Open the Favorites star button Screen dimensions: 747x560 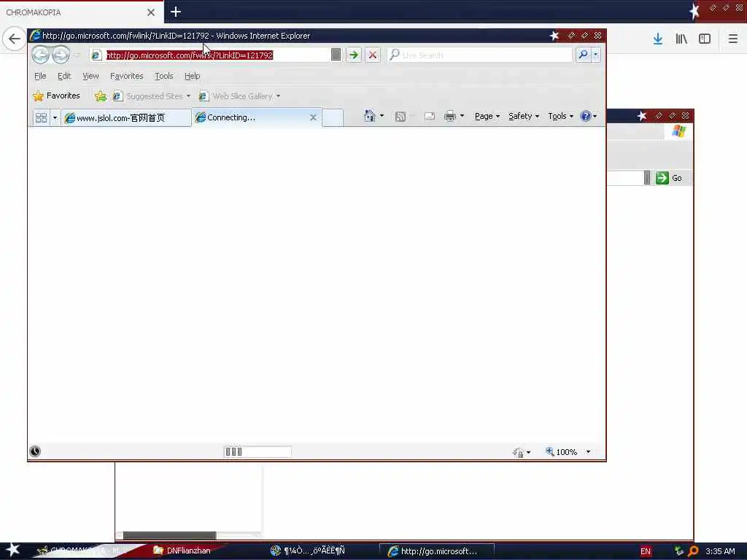(x=56, y=96)
